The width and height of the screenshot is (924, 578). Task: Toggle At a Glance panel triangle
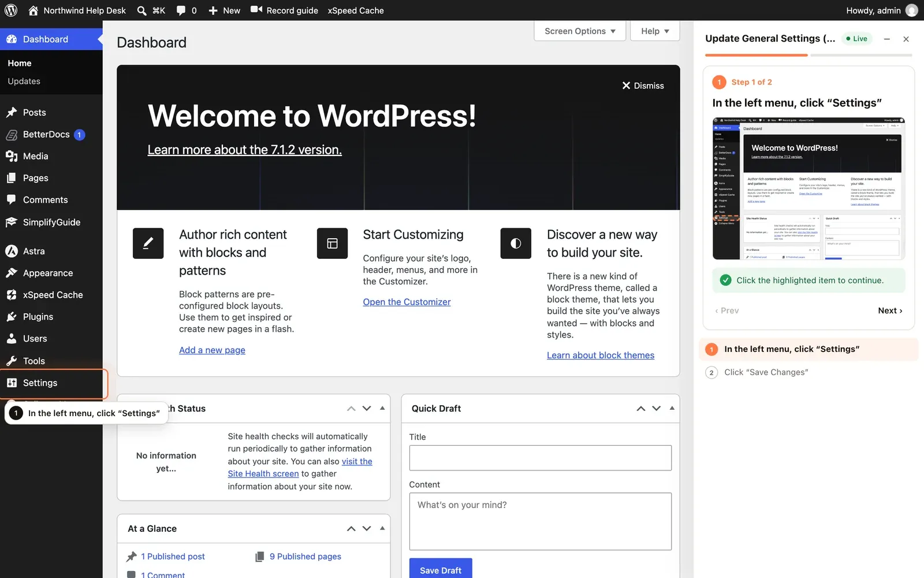[382, 528]
